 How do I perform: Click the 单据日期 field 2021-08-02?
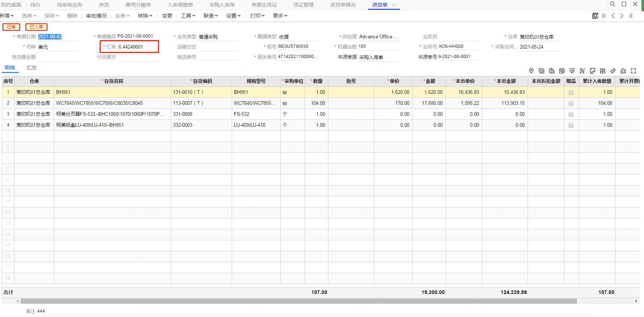(x=58, y=37)
